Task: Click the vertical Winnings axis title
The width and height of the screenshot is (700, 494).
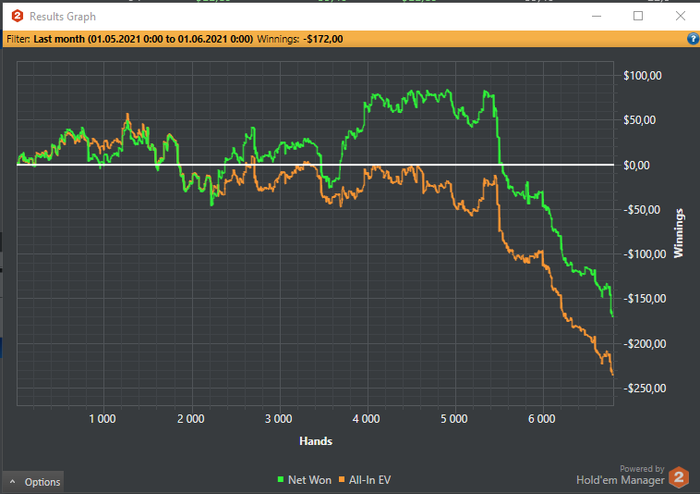Action: pyautogui.click(x=679, y=233)
